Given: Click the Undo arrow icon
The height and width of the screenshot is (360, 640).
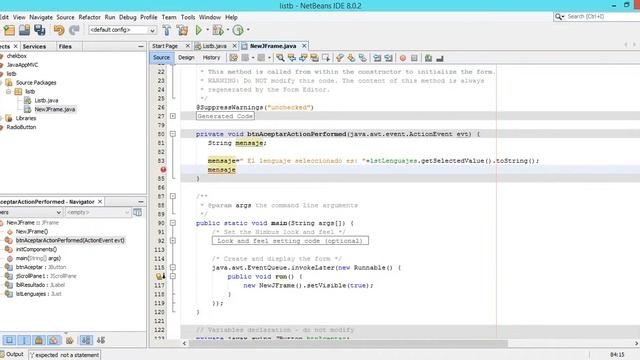Looking at the screenshot, I should (59, 30).
